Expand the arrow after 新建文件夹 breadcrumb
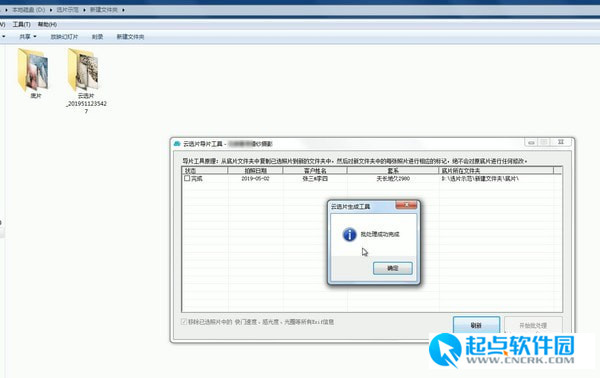 click(123, 10)
